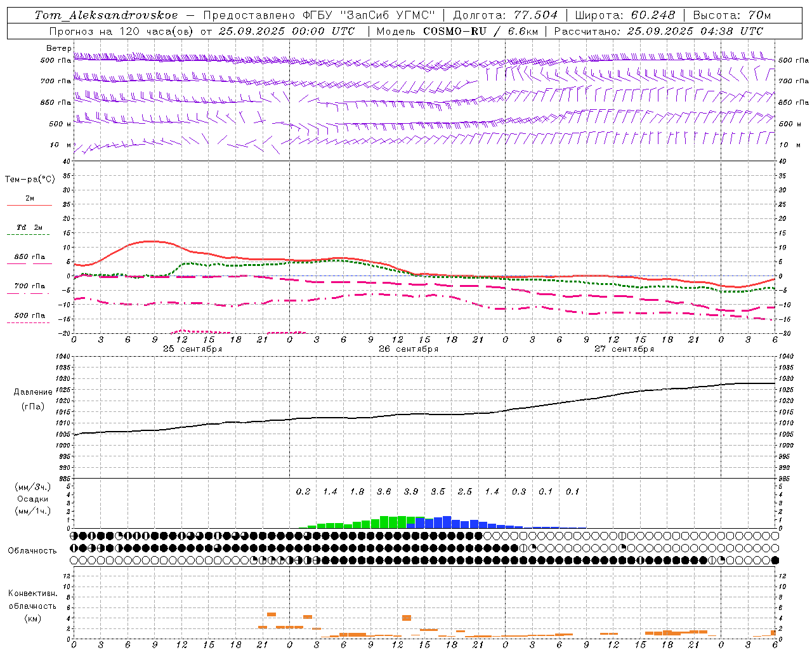812x650 pixels.
Task: Click the 25 сентября date label
Action: pyautogui.click(x=192, y=349)
